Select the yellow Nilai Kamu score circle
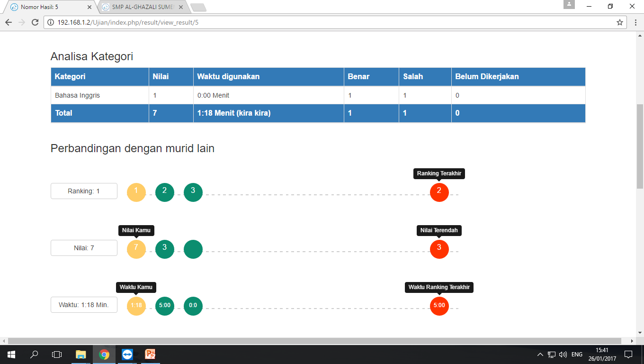The image size is (644, 364). 136,249
